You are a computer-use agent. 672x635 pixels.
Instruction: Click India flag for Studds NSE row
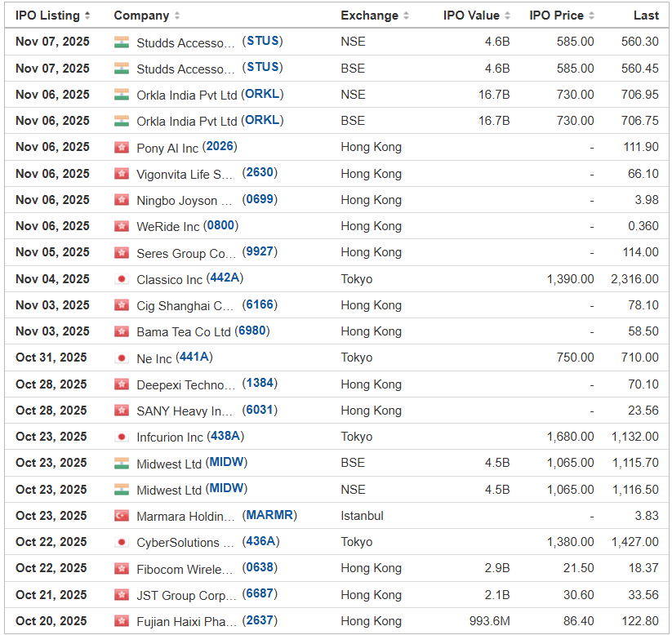[122, 42]
